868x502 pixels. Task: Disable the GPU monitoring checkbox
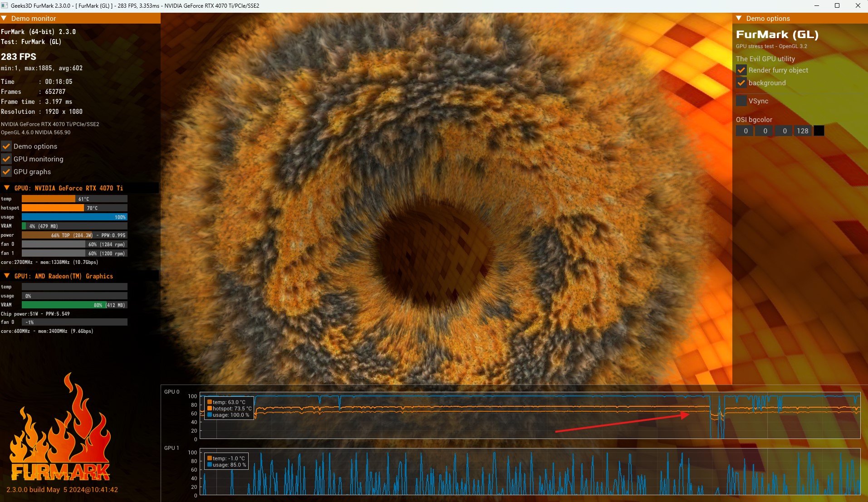pyautogui.click(x=6, y=159)
